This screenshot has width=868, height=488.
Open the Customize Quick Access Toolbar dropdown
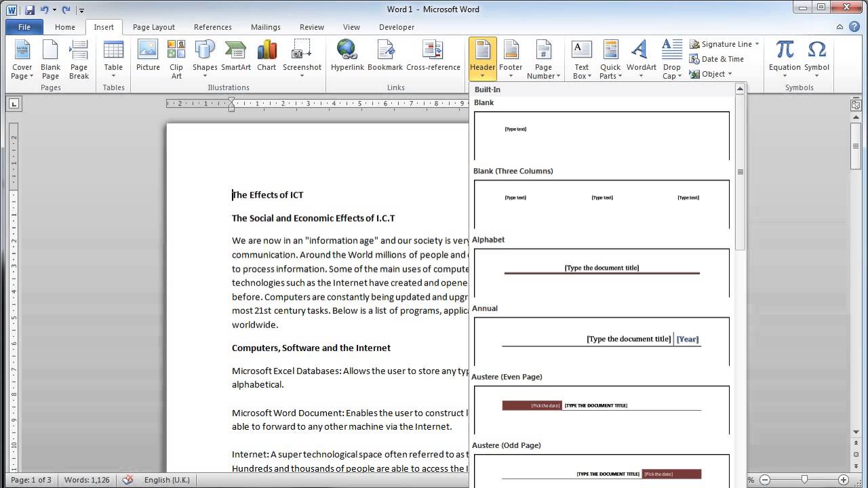click(x=81, y=10)
